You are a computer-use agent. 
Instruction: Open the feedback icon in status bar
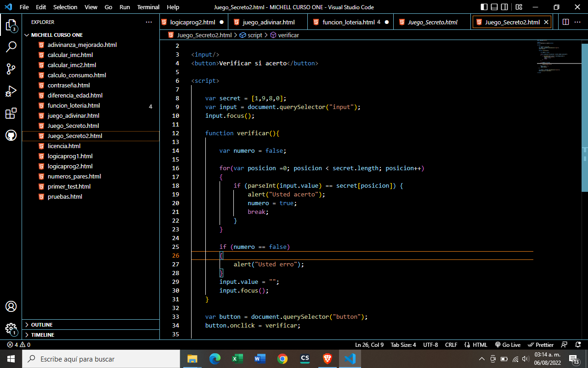click(x=565, y=345)
